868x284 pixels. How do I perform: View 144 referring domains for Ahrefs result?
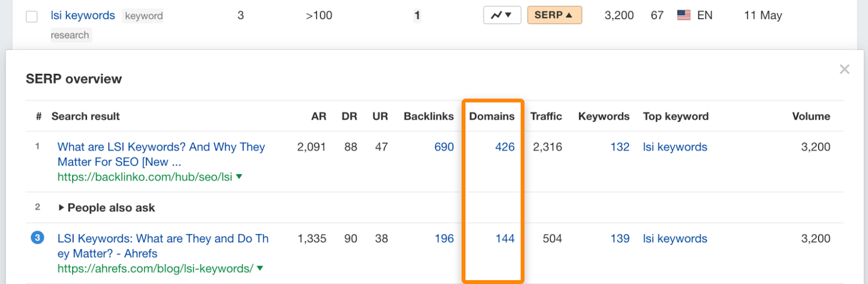coord(505,239)
